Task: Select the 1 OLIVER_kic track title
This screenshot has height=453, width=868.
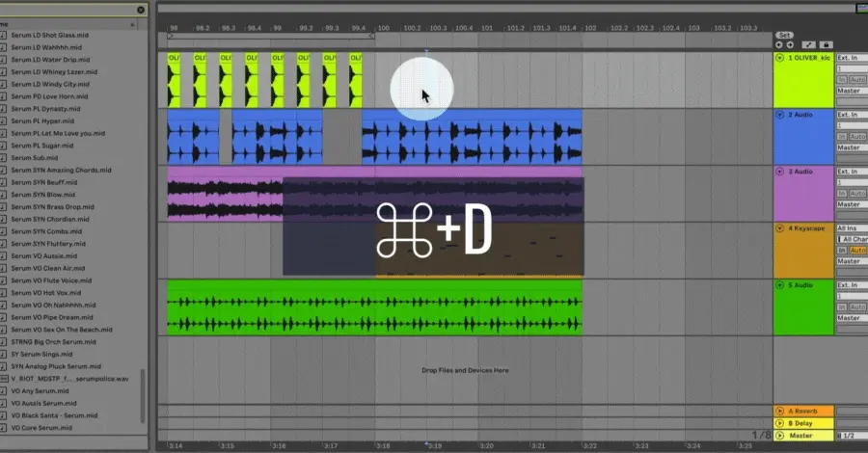Action: click(809, 58)
